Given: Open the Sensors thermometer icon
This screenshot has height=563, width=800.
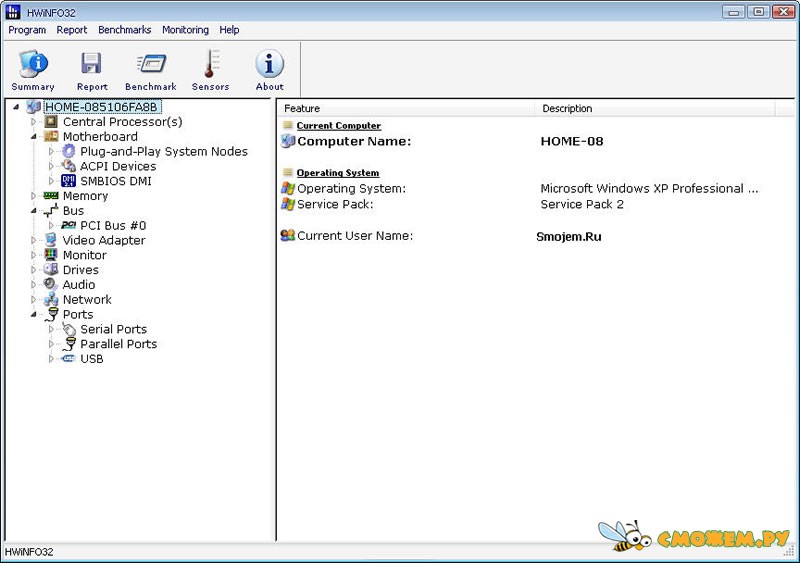Looking at the screenshot, I should 210,63.
